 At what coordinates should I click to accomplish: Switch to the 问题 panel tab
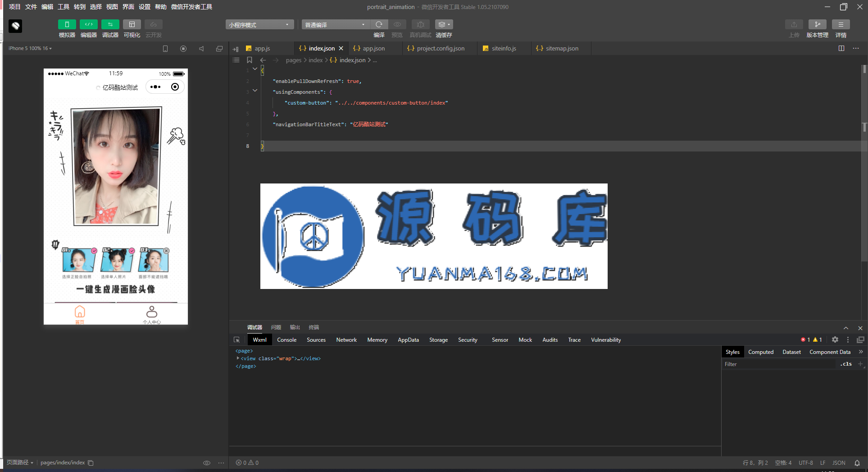[276, 327]
